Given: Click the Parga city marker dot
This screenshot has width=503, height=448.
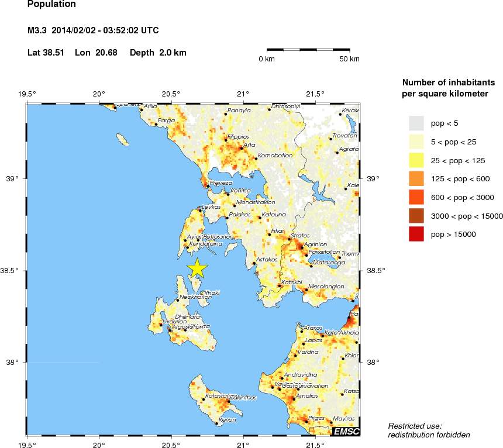Looking at the screenshot, I should (156, 124).
